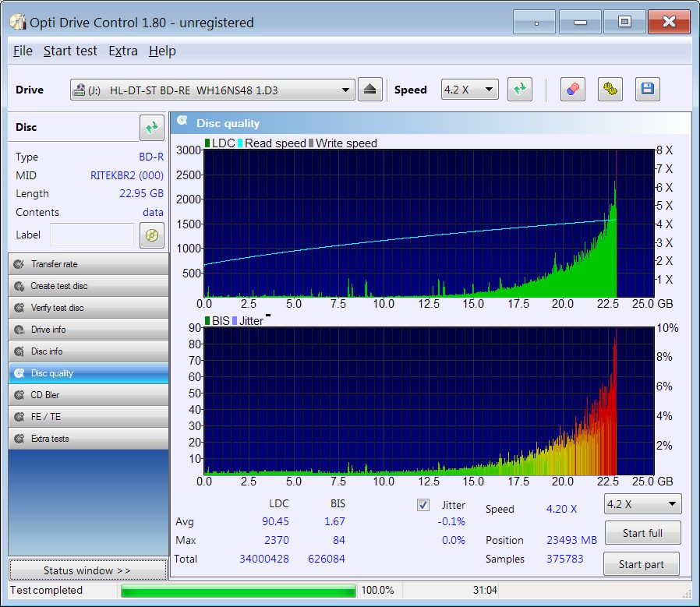This screenshot has height=607, width=700.
Task: Click the Write speed gray legend swatch
Action: click(x=311, y=143)
